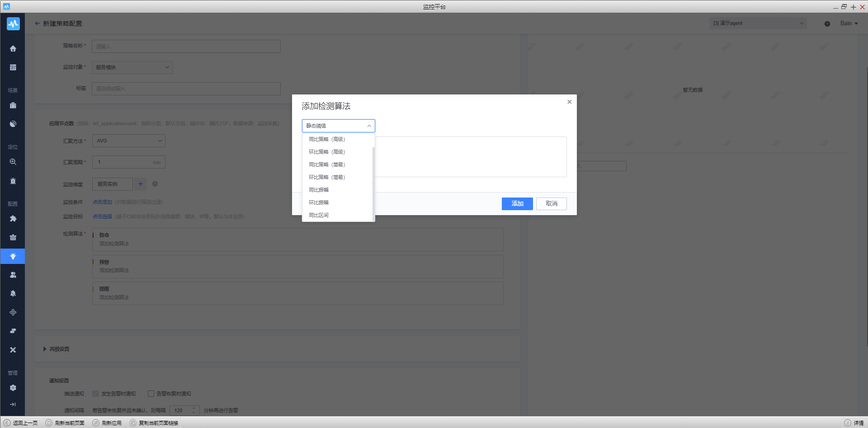Expand the 高级设置 section

pyautogui.click(x=57, y=349)
